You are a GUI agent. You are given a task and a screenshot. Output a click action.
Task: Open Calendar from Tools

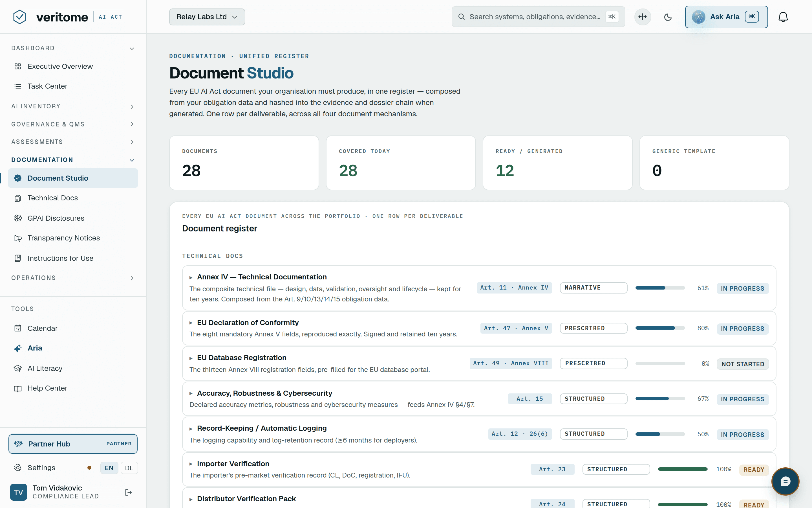coord(73,328)
